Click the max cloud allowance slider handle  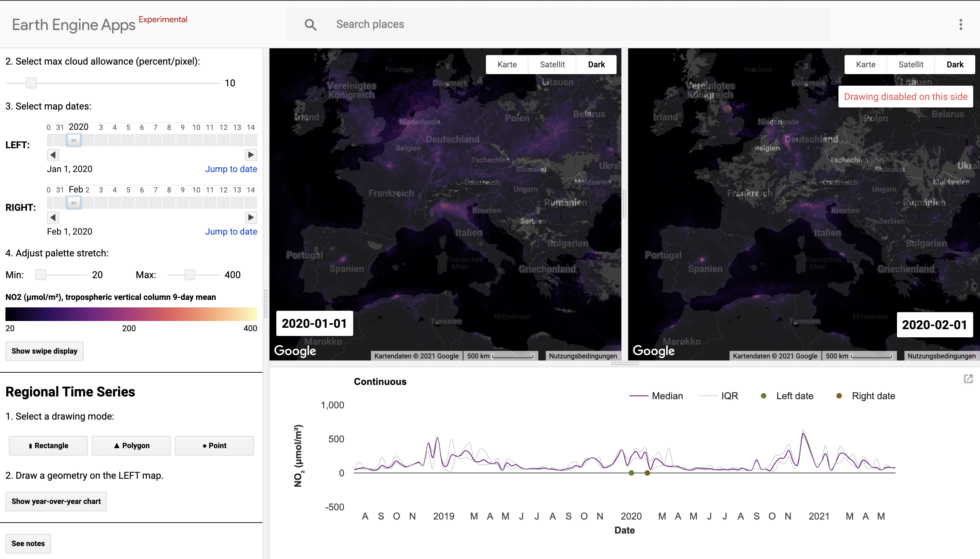(x=31, y=83)
